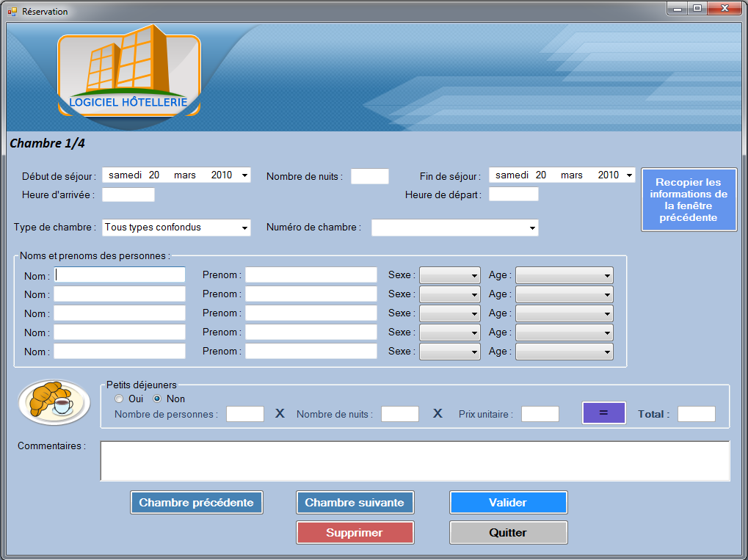Go to Chambre suivante

pos(355,503)
